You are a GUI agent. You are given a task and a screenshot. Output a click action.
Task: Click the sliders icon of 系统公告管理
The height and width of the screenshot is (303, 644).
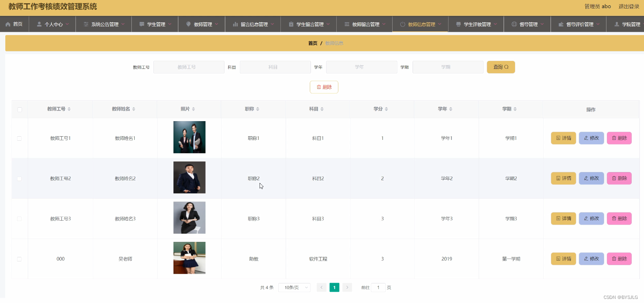(x=86, y=24)
